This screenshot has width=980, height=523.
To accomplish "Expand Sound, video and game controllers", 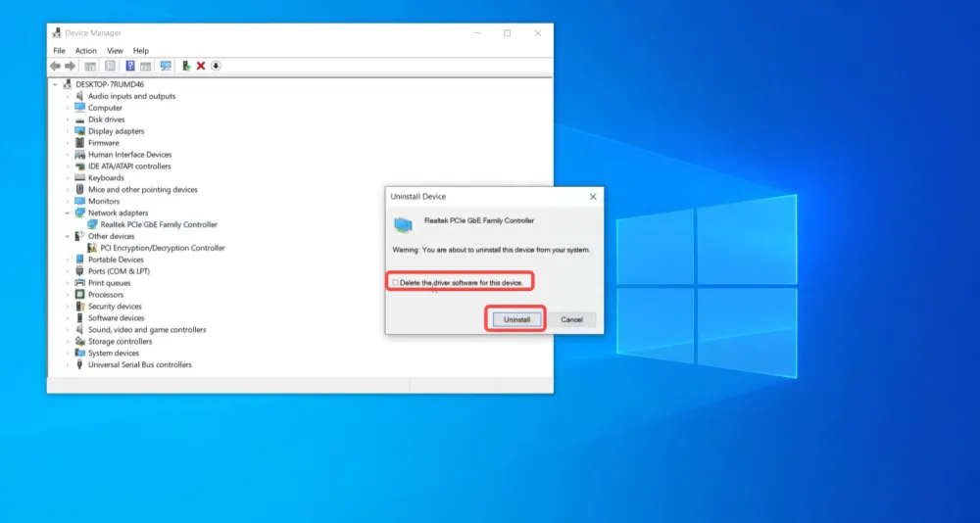I will point(68,329).
